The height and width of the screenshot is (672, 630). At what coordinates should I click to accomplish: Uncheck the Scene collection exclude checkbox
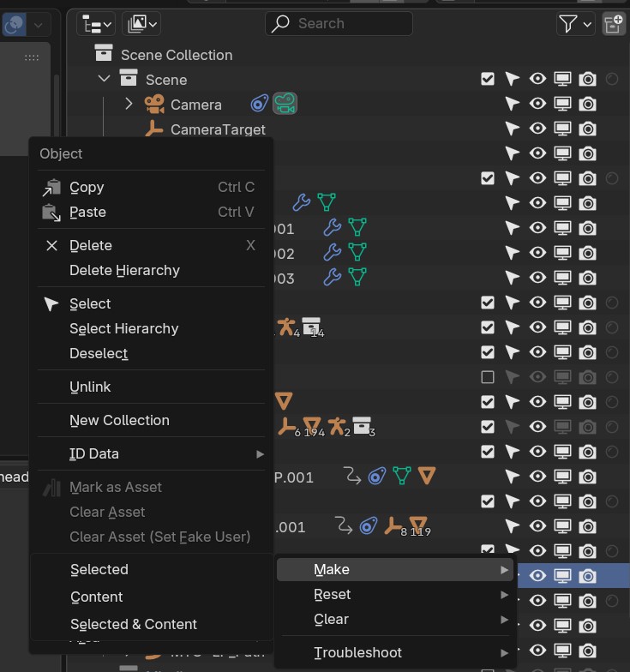point(488,79)
